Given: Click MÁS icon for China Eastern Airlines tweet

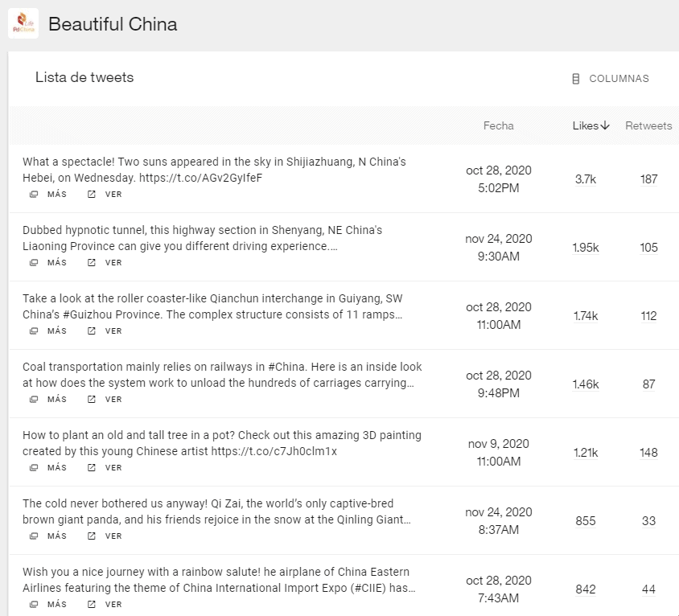Looking at the screenshot, I should click(x=34, y=605).
